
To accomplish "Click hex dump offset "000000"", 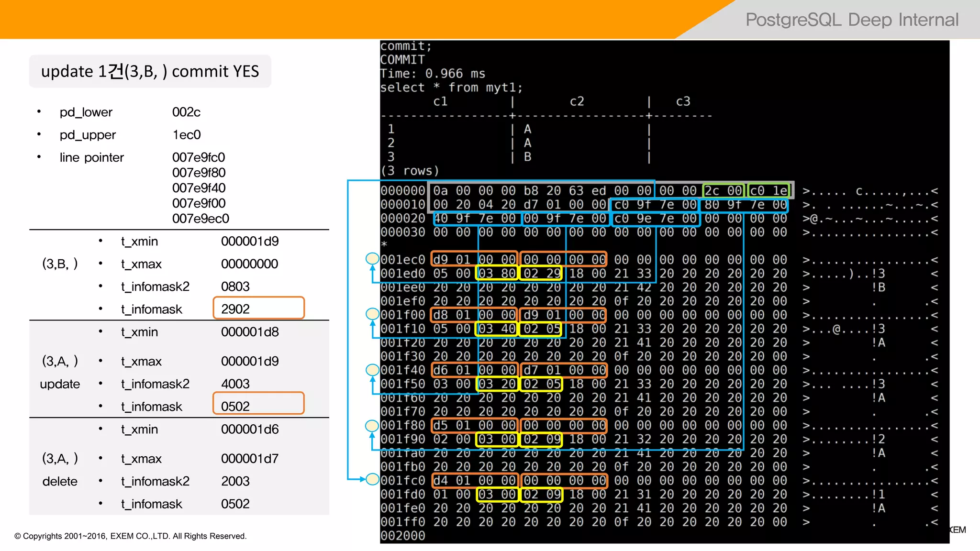I will coord(403,191).
